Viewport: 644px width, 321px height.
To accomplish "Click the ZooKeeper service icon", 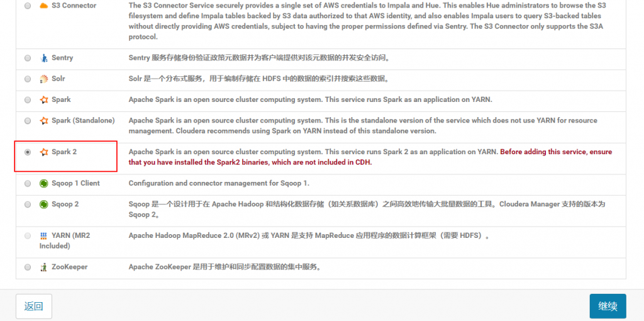I will 43,267.
